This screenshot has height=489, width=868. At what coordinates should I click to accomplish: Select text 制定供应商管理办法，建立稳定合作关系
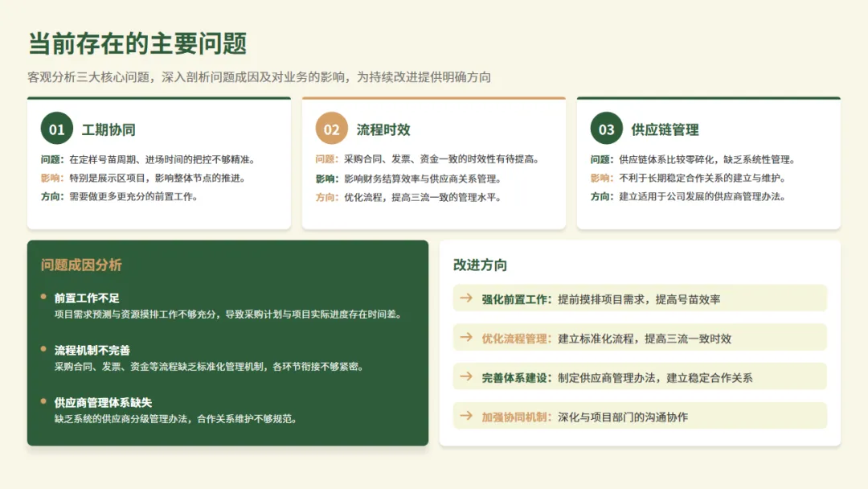click(656, 378)
